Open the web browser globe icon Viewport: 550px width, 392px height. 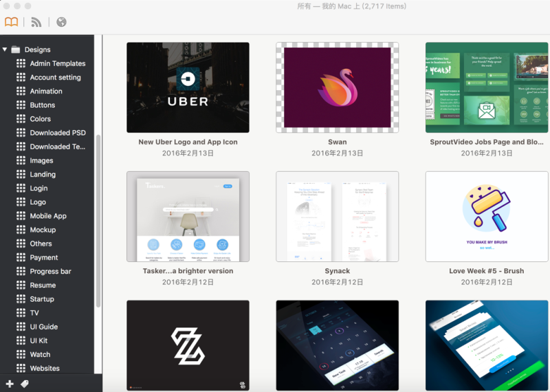(x=61, y=22)
